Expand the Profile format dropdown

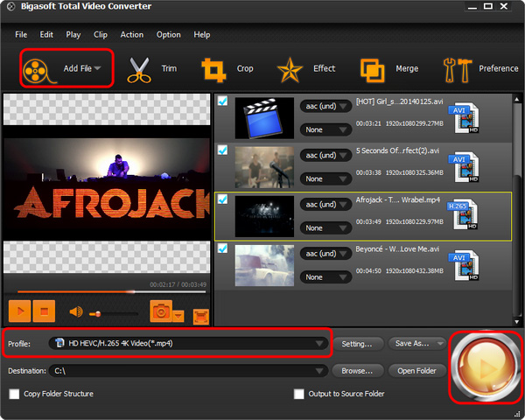click(x=319, y=343)
